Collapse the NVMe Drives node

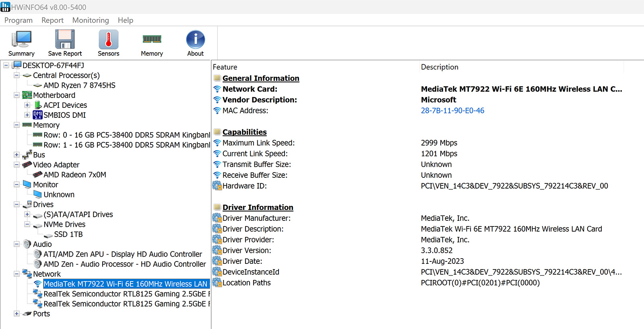click(27, 224)
